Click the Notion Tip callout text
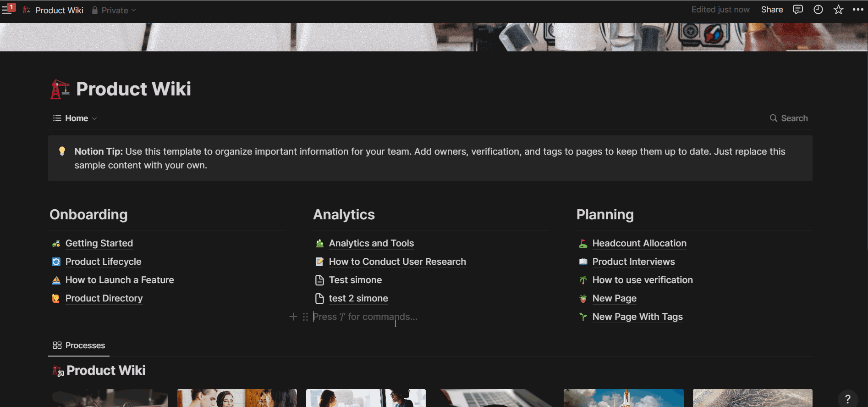 [430, 158]
